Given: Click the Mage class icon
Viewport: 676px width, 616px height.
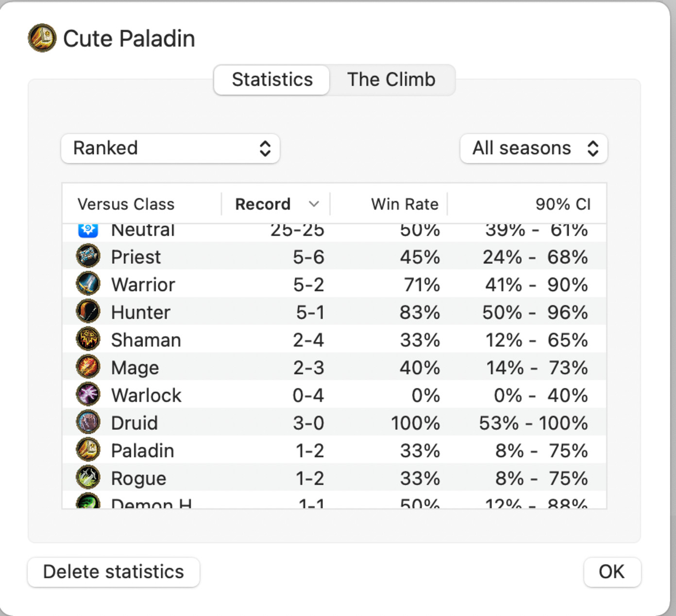Looking at the screenshot, I should [88, 366].
